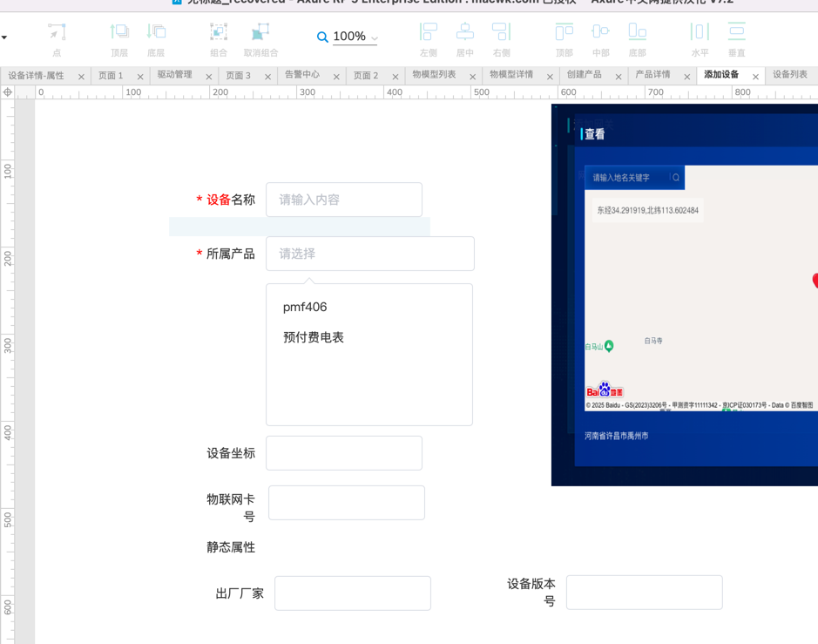
Task: Open the 所属产品 select dropdown
Action: click(369, 254)
